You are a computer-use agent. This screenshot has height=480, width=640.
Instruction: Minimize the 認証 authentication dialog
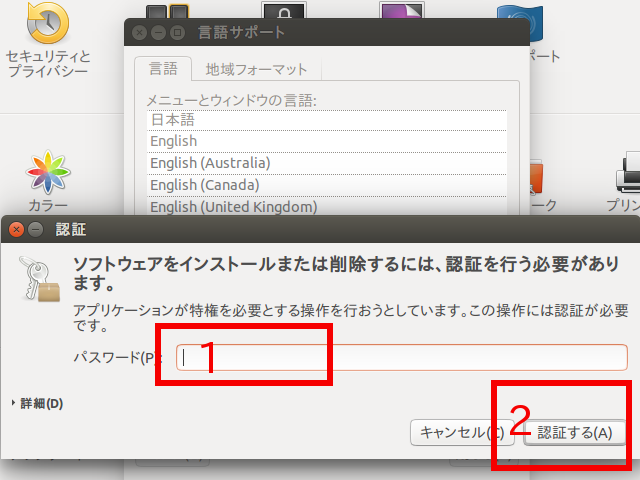point(35,230)
